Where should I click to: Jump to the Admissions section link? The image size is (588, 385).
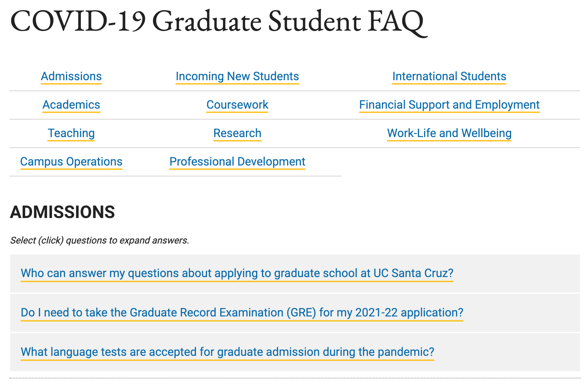coord(71,76)
